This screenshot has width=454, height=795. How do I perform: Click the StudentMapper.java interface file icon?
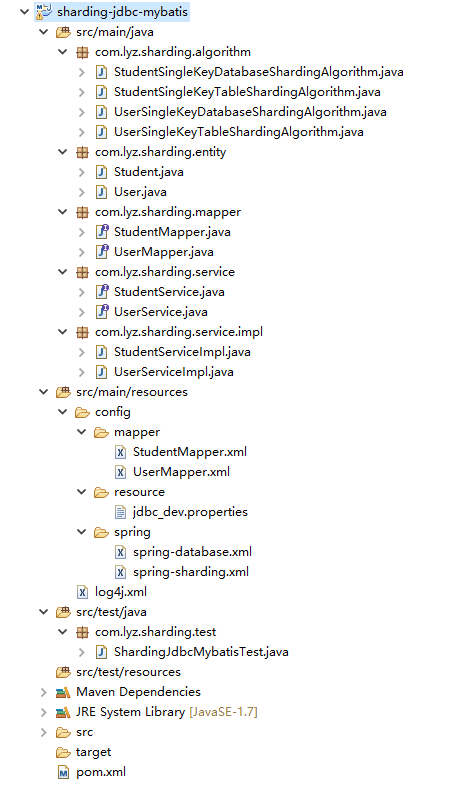click(x=102, y=232)
